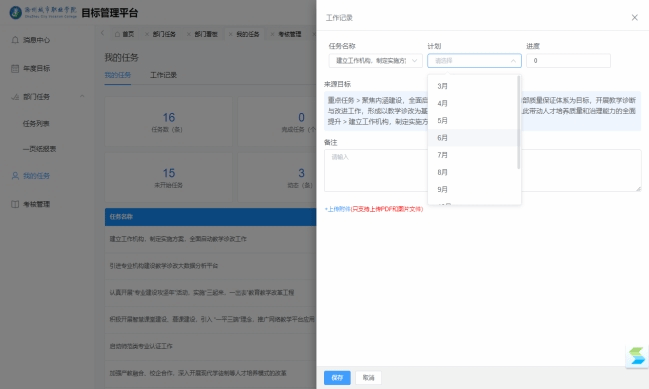The image size is (649, 389).
Task: Click the chart icon beside 部门任务
Action: [x=15, y=96]
